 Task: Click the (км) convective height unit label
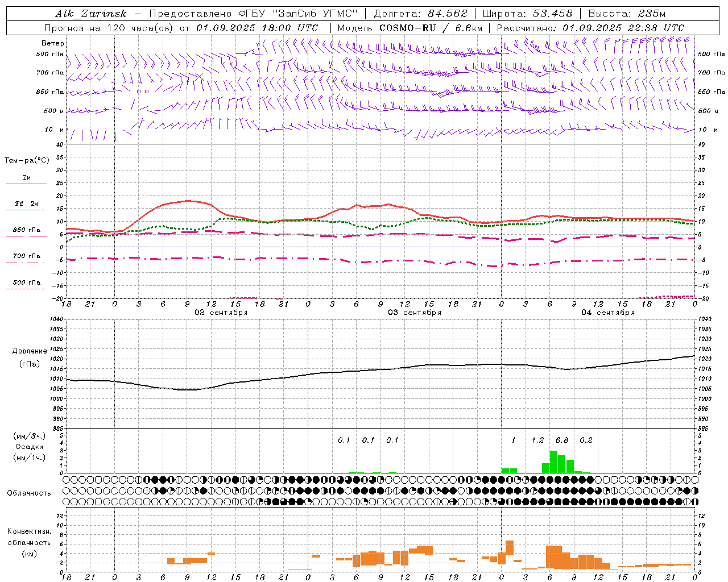tap(30, 554)
